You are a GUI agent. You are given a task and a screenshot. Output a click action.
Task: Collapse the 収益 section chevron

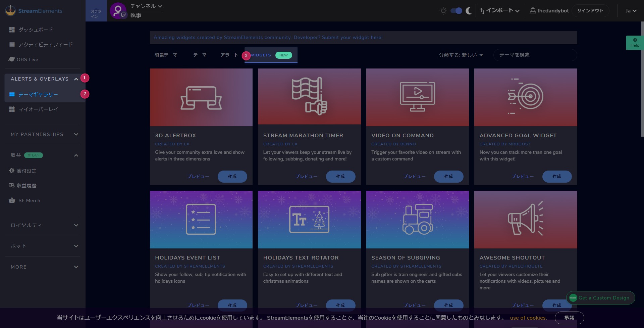[76, 155]
